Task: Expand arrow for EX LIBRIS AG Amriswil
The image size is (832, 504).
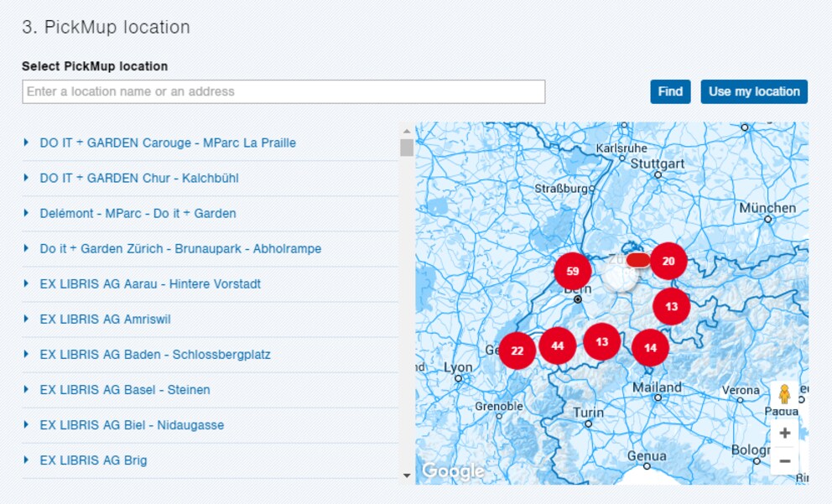Action: [x=26, y=319]
